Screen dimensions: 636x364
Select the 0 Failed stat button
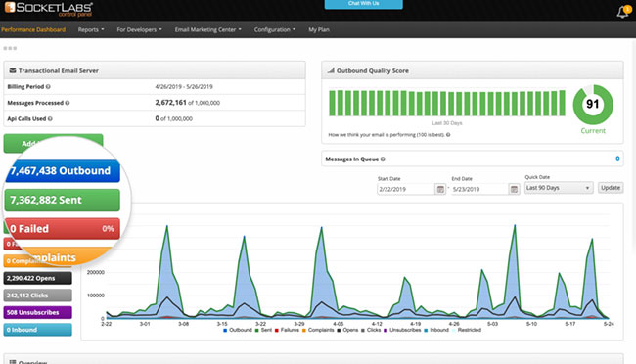tap(62, 228)
